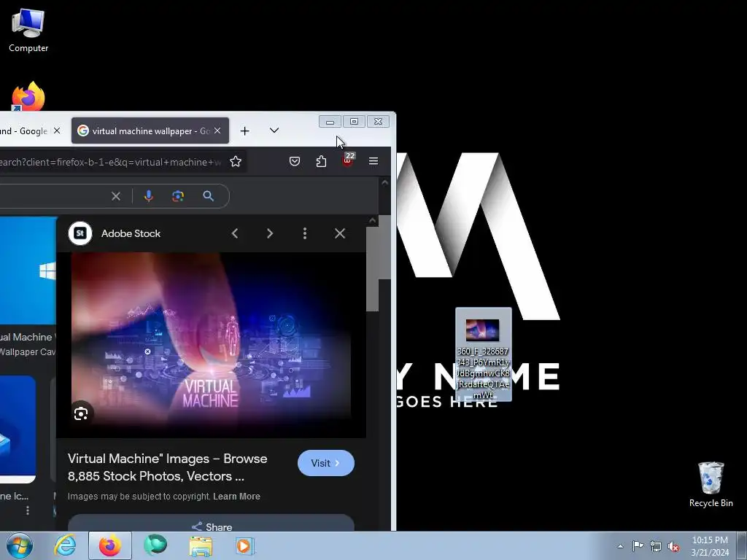The height and width of the screenshot is (560, 747).
Task: Bookmark this page with the star
Action: [236, 161]
